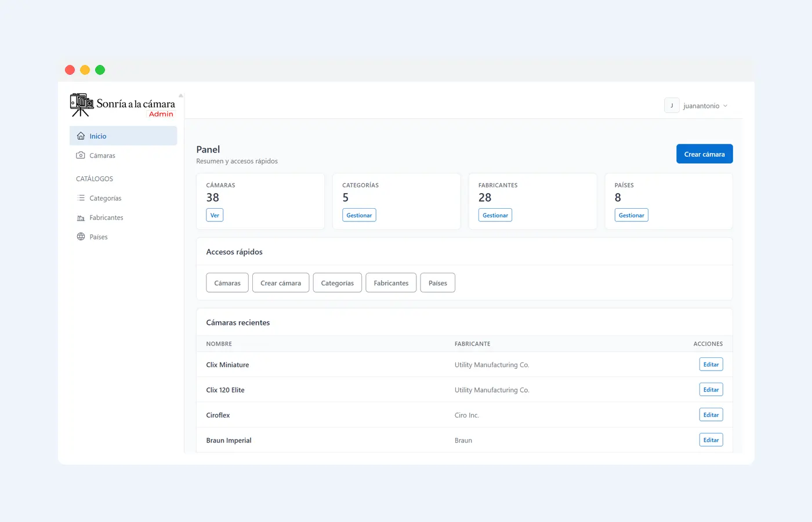812x522 pixels.
Task: Click the camera logo icon in sidebar
Action: coord(82,104)
